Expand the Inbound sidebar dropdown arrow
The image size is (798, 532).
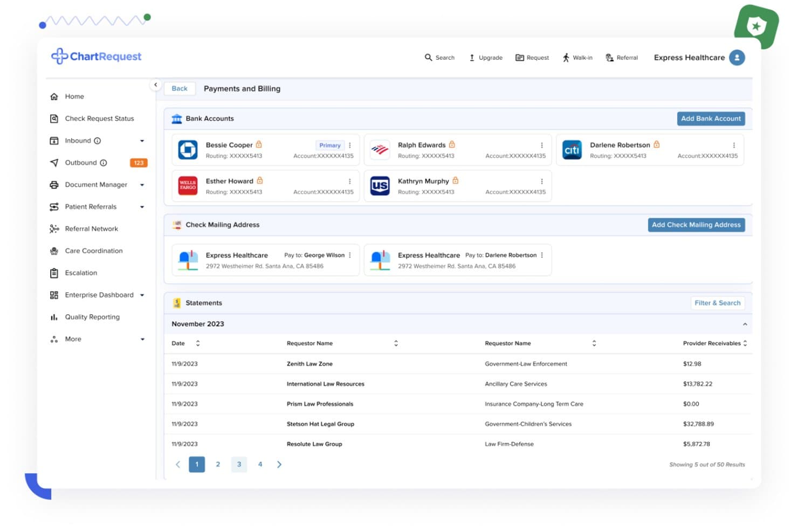(142, 141)
